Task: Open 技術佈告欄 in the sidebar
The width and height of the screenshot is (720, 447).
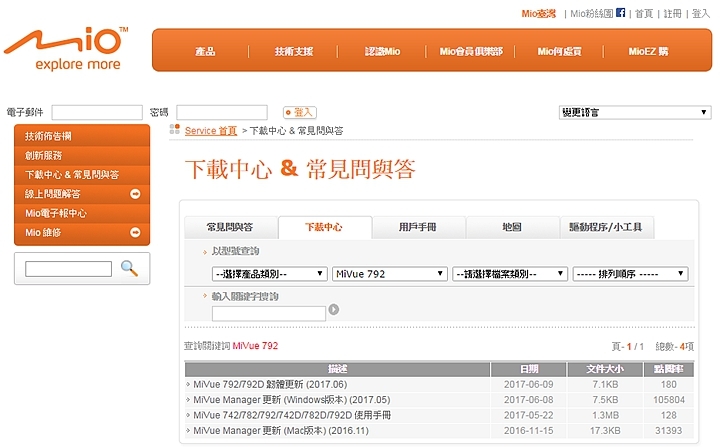Action: (82, 136)
